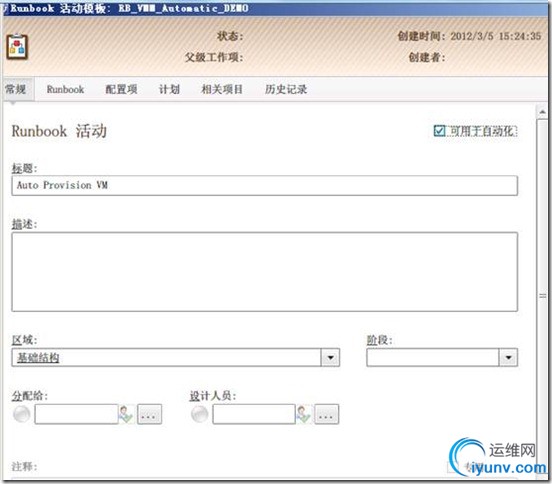Open the 区域 dropdown arrow
The width and height of the screenshot is (552, 484).
330,358
